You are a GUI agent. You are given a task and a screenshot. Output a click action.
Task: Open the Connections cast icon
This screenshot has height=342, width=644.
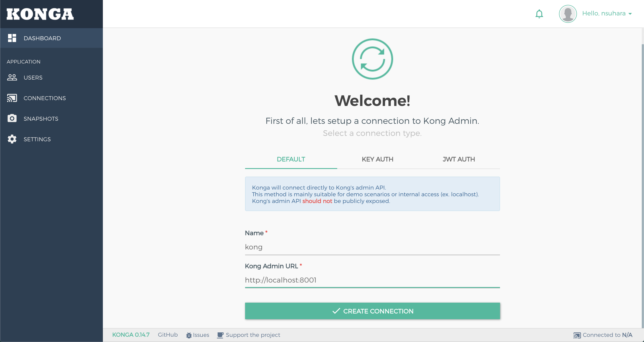pos(12,98)
